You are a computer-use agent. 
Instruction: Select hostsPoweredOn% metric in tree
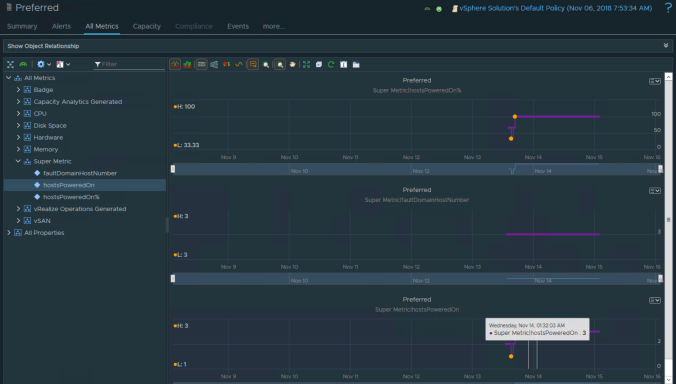(71, 197)
